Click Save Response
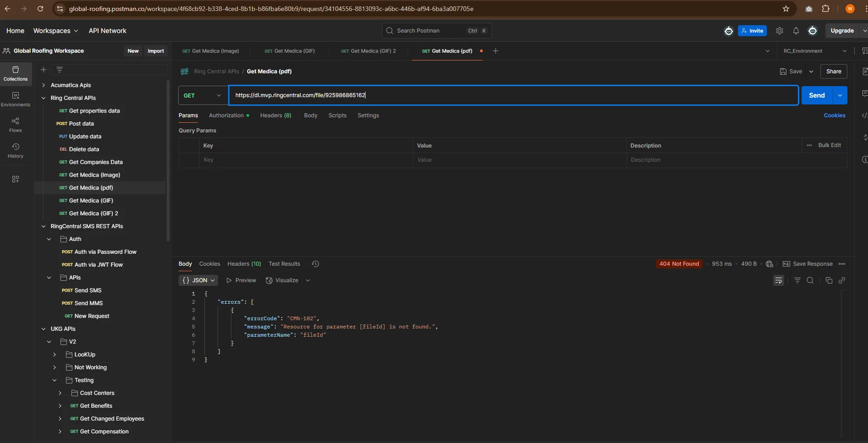 (x=808, y=264)
